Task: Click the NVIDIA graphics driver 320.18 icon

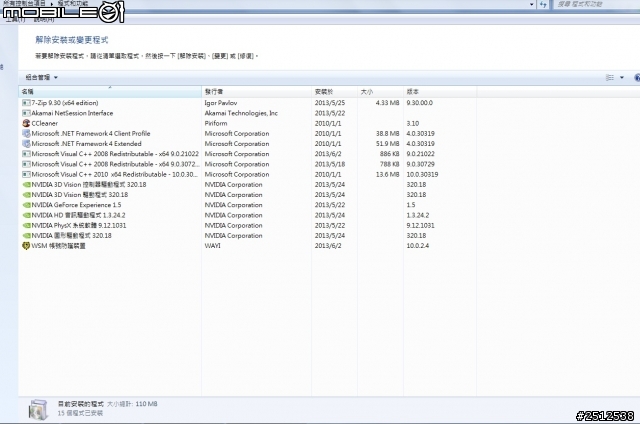Action: click(26, 235)
